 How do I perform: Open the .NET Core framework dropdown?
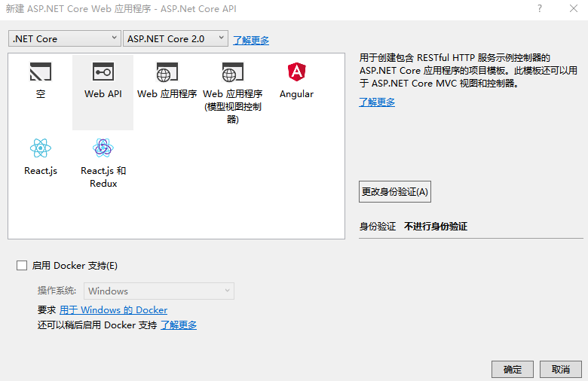tap(65, 38)
